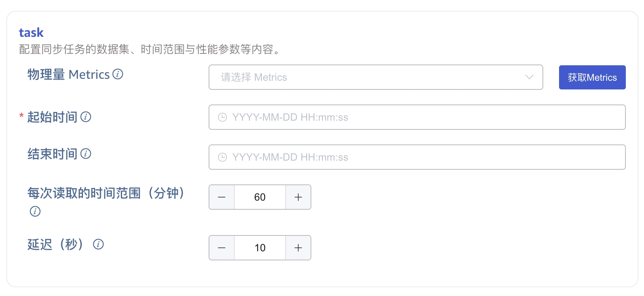The image size is (644, 296).
Task: Increase the 每次读取的时间范围 value with plus
Action: point(298,197)
